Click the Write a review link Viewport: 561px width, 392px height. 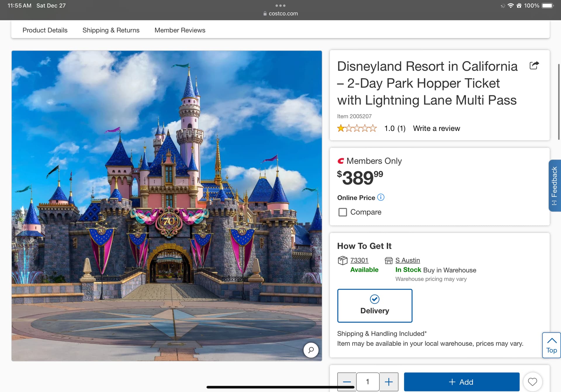[x=436, y=128]
